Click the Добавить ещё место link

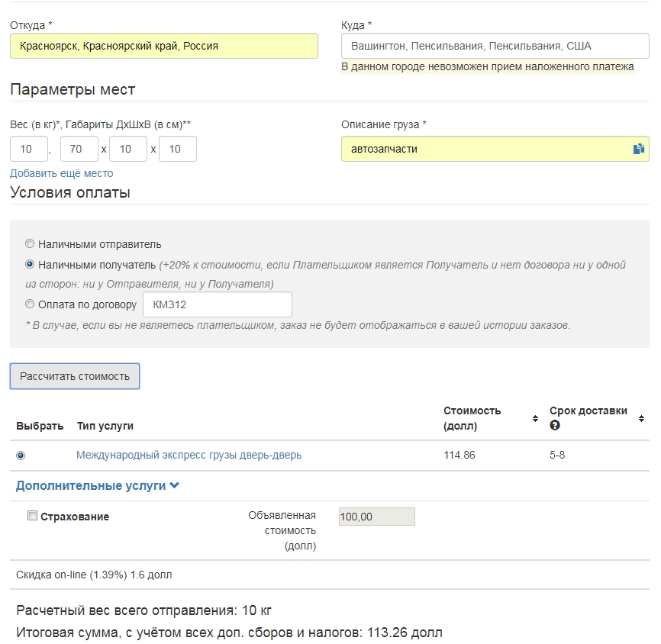(x=61, y=173)
